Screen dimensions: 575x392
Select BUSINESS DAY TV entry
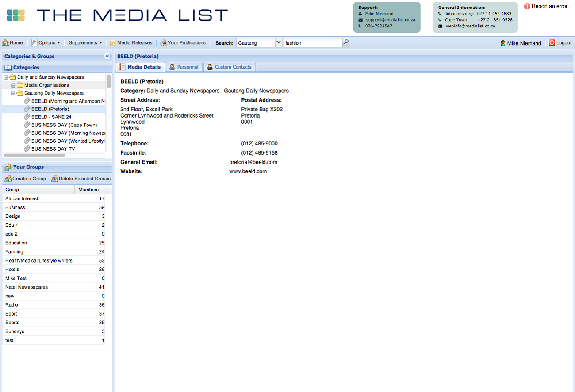53,149
